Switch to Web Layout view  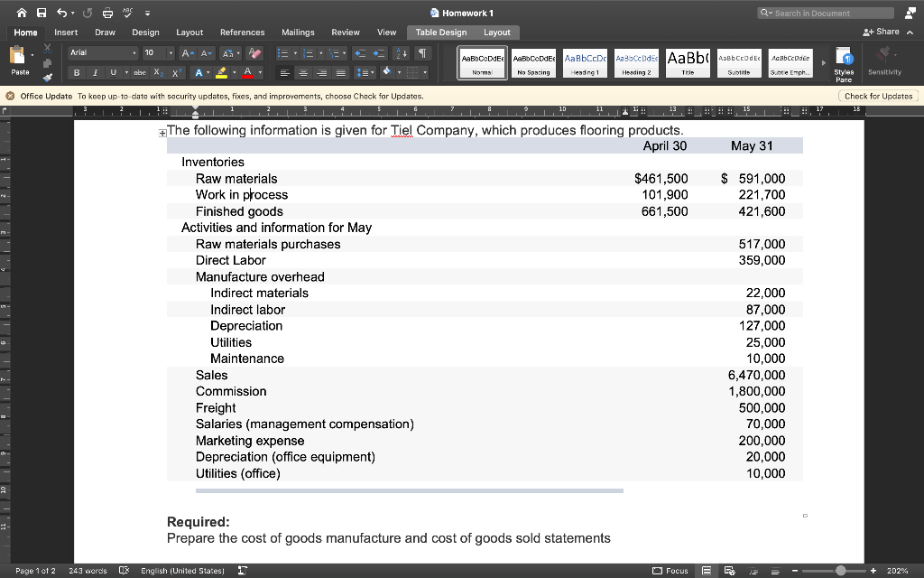point(727,571)
